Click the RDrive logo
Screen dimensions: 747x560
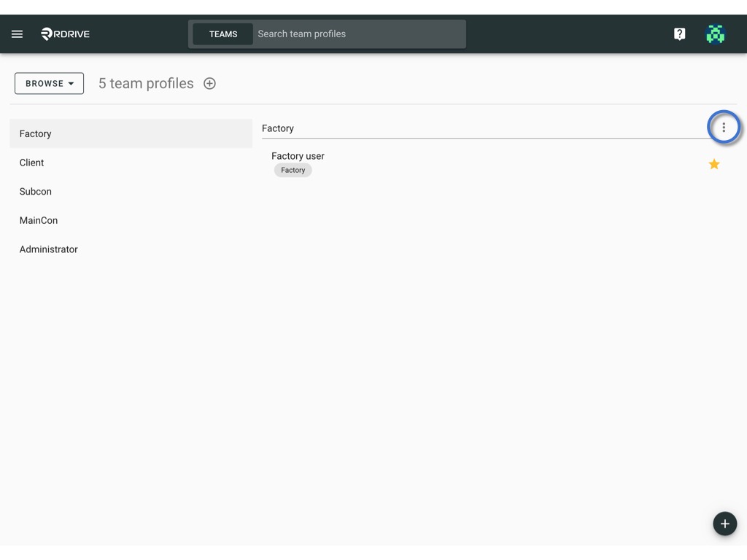point(65,34)
